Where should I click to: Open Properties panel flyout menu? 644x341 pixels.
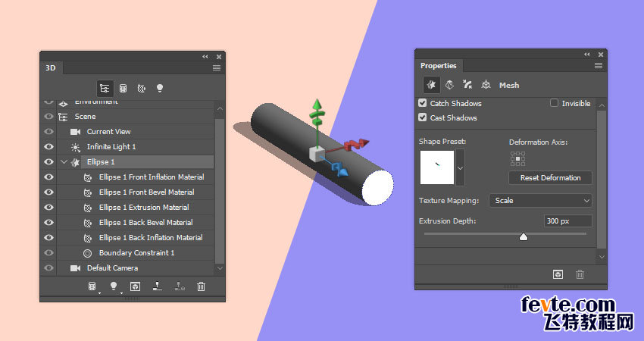click(x=599, y=66)
